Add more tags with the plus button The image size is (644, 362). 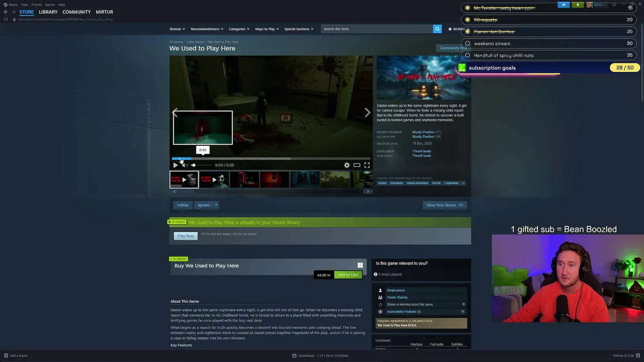tap(463, 183)
